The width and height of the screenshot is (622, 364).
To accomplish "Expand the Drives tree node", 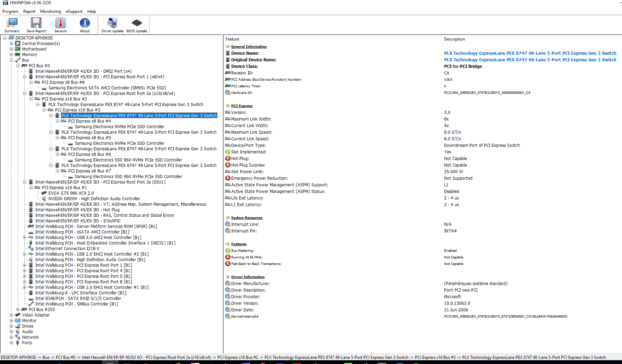I will (11, 326).
